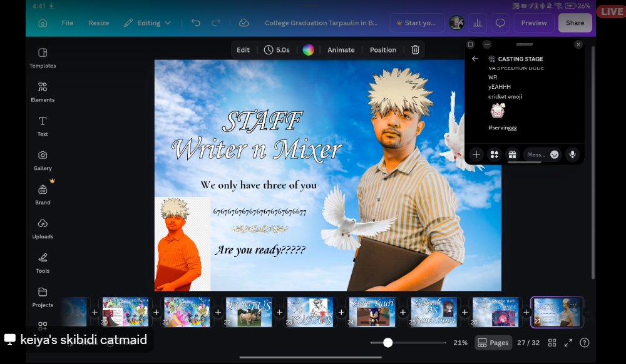The width and height of the screenshot is (626, 364).
Task: Redo the last action
Action: (x=216, y=23)
